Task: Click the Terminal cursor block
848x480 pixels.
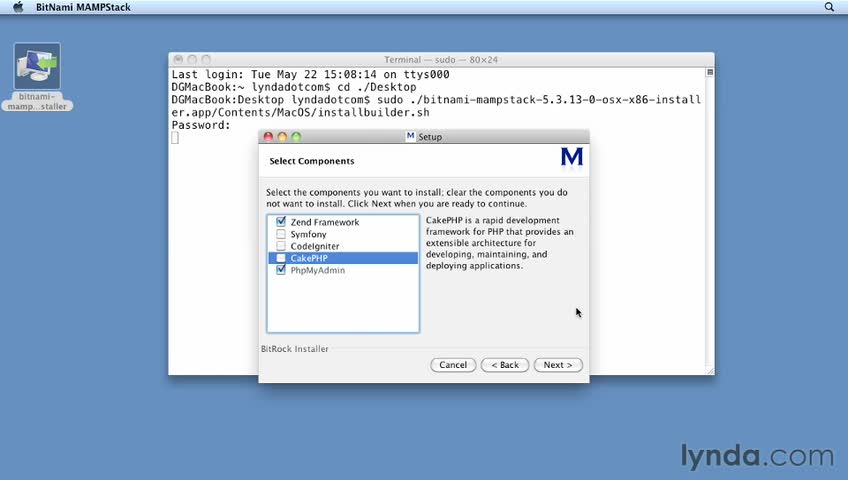Action: coord(175,138)
